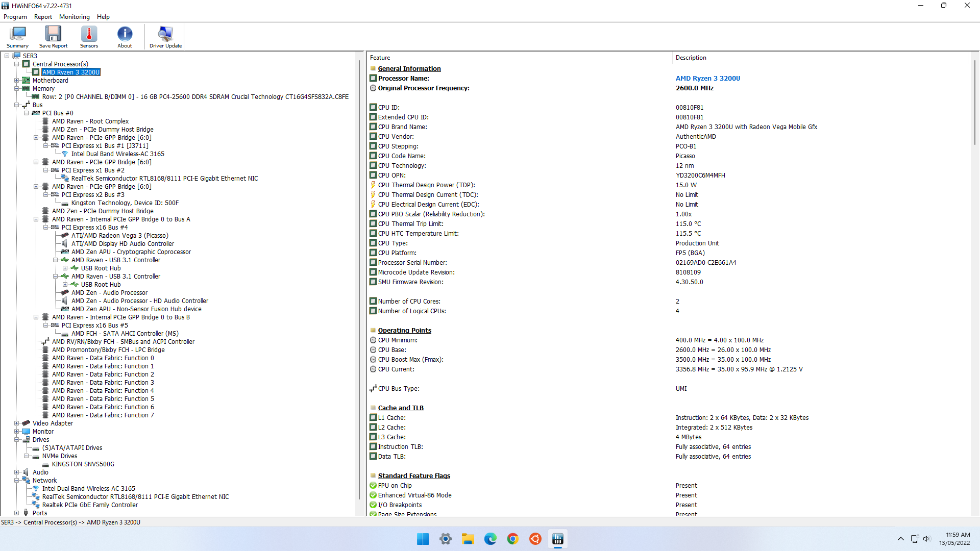
Task: Select AMD RV/RN/Bixby FCH SMBus and ACPI Controller
Action: pos(123,342)
